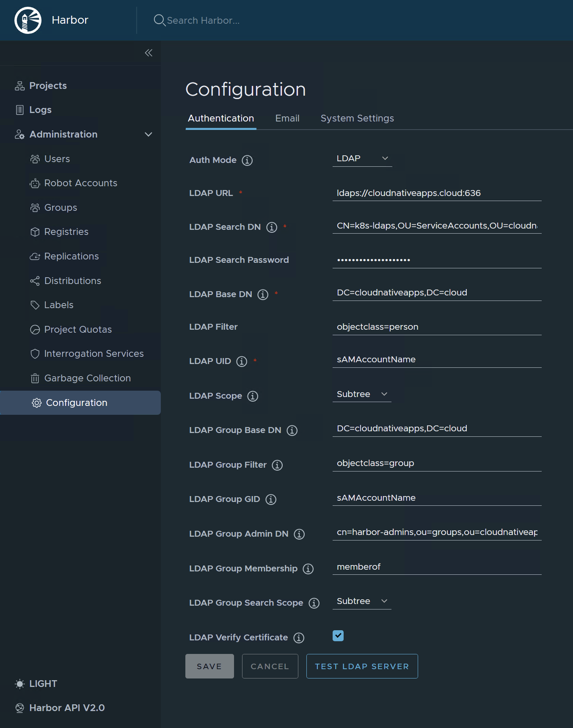Click the Users icon
Image resolution: width=573 pixels, height=728 pixels.
coord(35,159)
